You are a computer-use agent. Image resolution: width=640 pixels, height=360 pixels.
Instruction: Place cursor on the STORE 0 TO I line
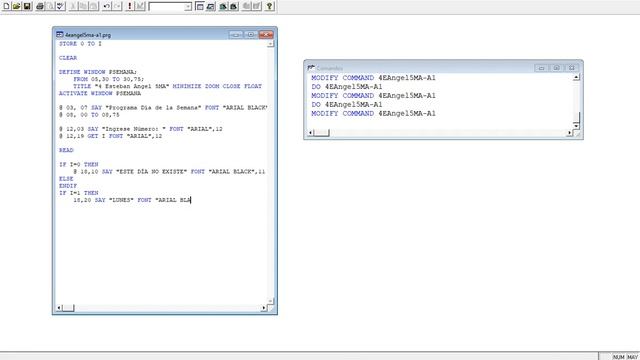pyautogui.click(x=80, y=44)
